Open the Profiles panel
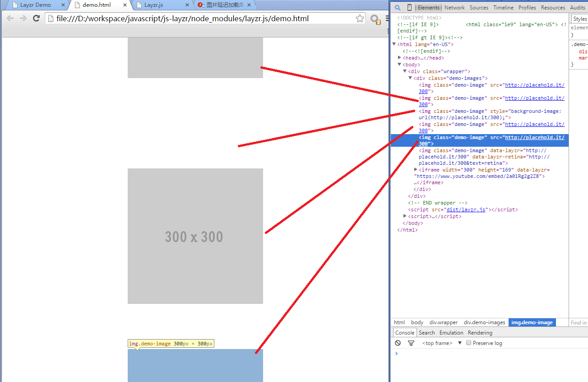588x382 pixels. tap(527, 8)
